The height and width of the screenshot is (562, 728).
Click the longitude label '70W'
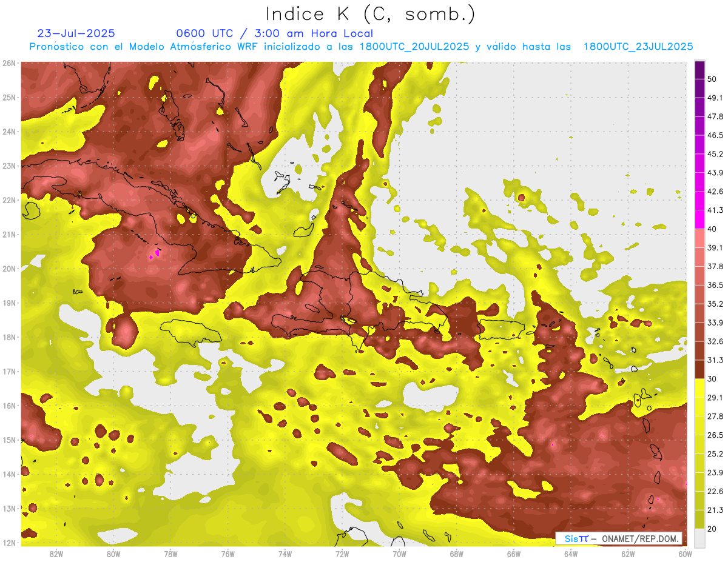coord(399,554)
